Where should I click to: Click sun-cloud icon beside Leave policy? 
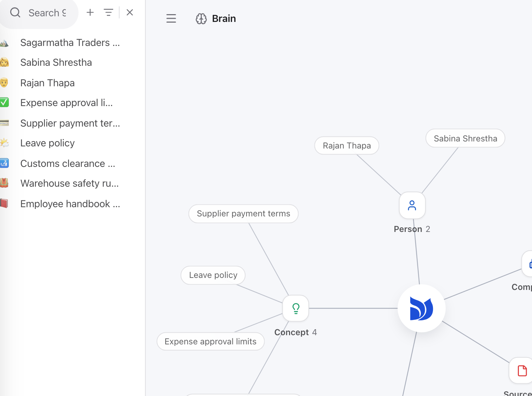pos(4,143)
